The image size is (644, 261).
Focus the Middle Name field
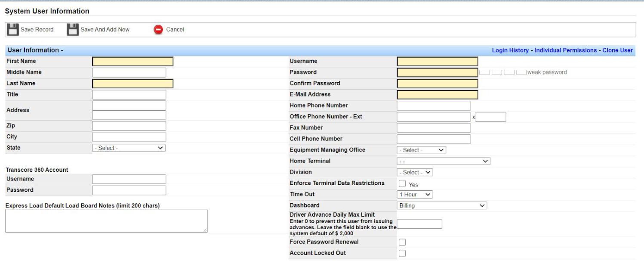129,72
